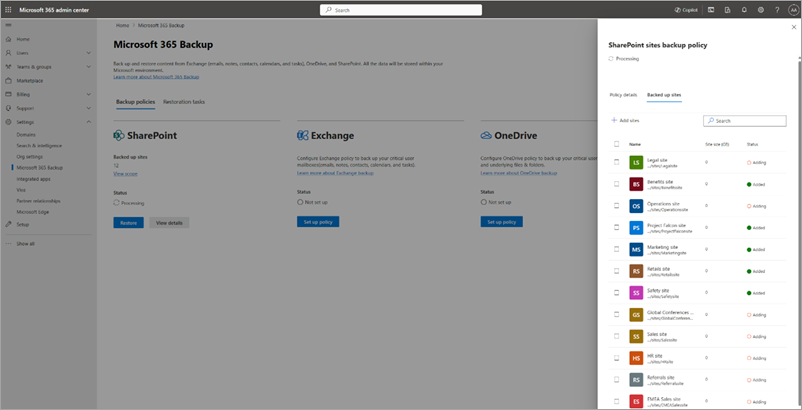The height and width of the screenshot is (410, 802).
Task: Open the notifications bell
Action: click(x=744, y=10)
